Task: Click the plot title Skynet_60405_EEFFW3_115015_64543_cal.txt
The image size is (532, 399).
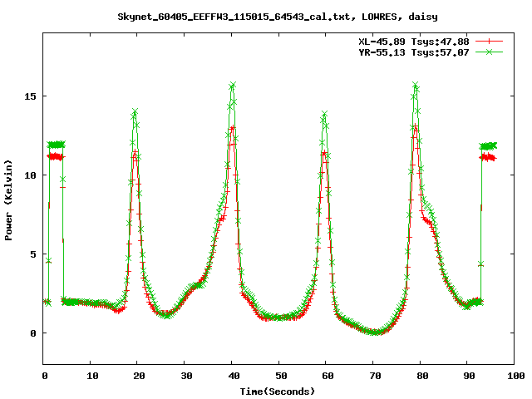Action: point(234,17)
